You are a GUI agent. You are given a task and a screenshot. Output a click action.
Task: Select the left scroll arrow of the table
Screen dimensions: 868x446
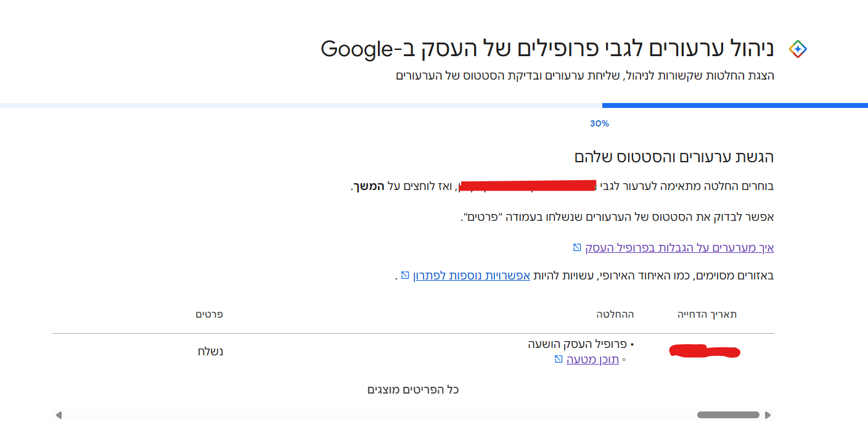59,415
